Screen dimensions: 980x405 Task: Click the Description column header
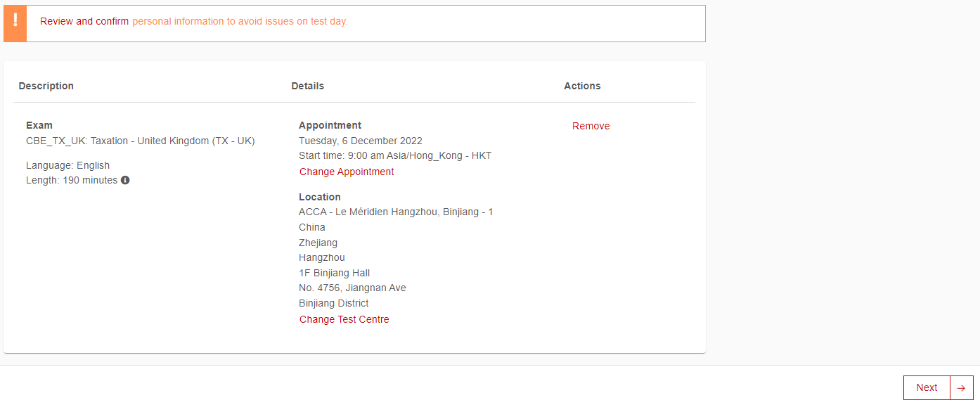pyautogui.click(x=46, y=86)
